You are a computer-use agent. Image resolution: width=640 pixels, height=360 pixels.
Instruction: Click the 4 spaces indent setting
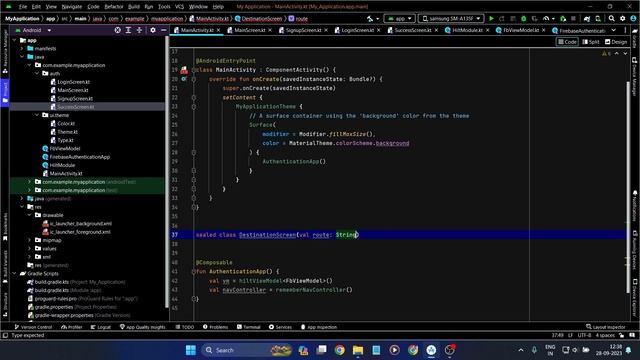(605, 335)
